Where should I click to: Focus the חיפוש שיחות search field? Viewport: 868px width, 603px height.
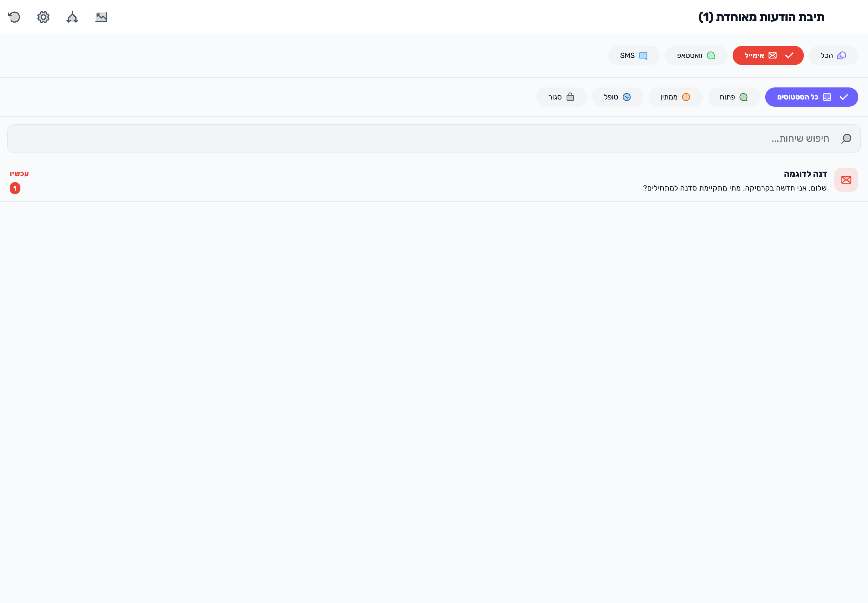pos(434,139)
